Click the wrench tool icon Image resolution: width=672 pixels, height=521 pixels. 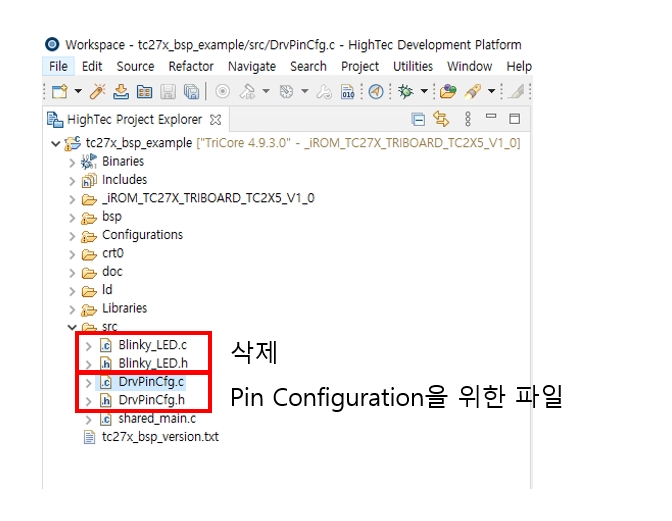point(324,91)
